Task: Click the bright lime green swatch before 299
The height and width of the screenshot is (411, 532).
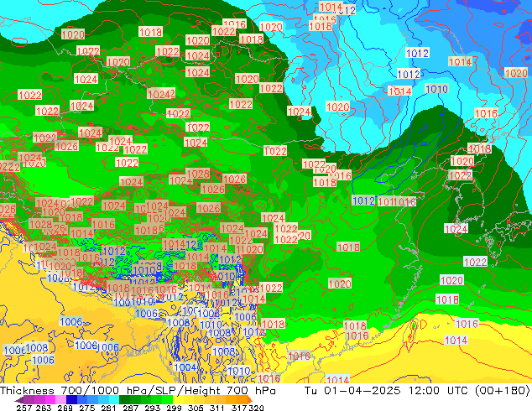Action: (x=167, y=400)
